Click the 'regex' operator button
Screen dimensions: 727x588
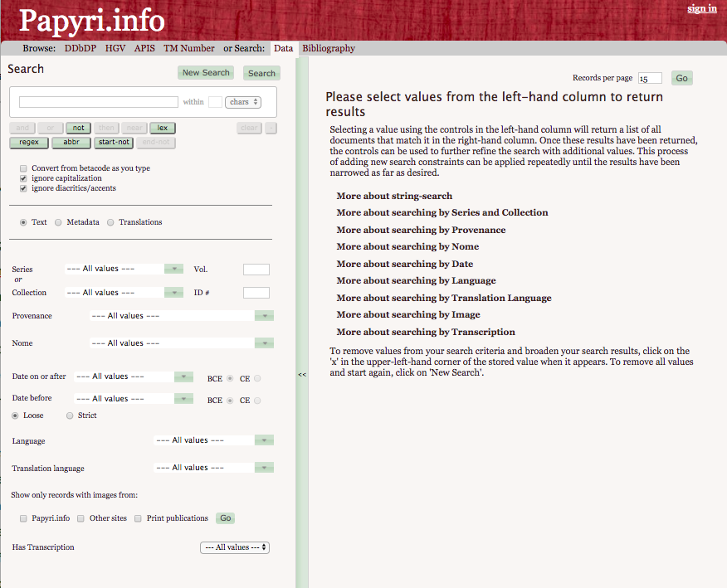click(x=29, y=143)
